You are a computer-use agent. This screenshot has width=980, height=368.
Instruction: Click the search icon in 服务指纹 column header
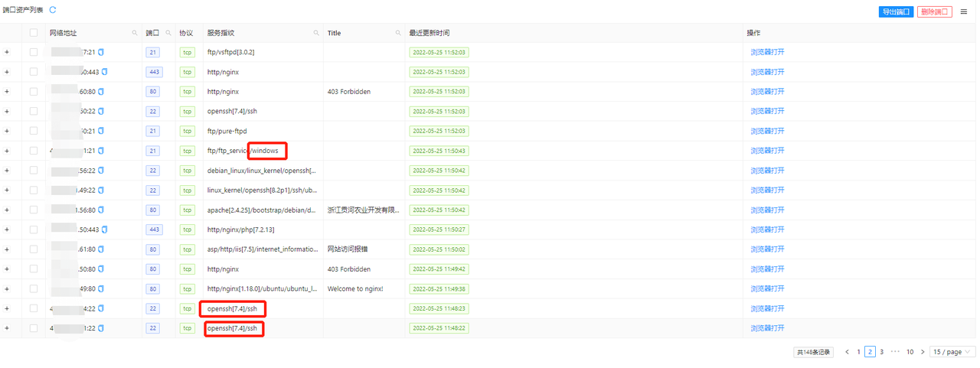point(316,33)
